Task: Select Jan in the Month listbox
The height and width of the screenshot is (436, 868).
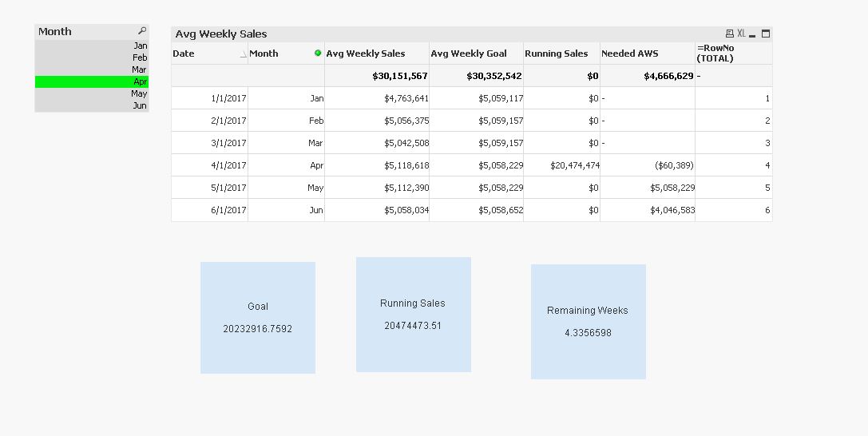Action: pyautogui.click(x=92, y=46)
